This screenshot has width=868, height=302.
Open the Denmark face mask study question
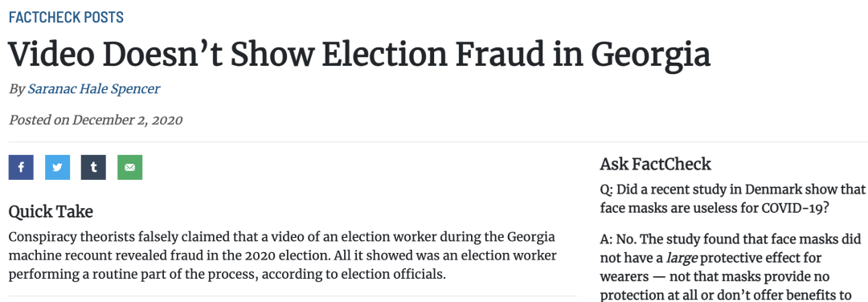pos(732,198)
